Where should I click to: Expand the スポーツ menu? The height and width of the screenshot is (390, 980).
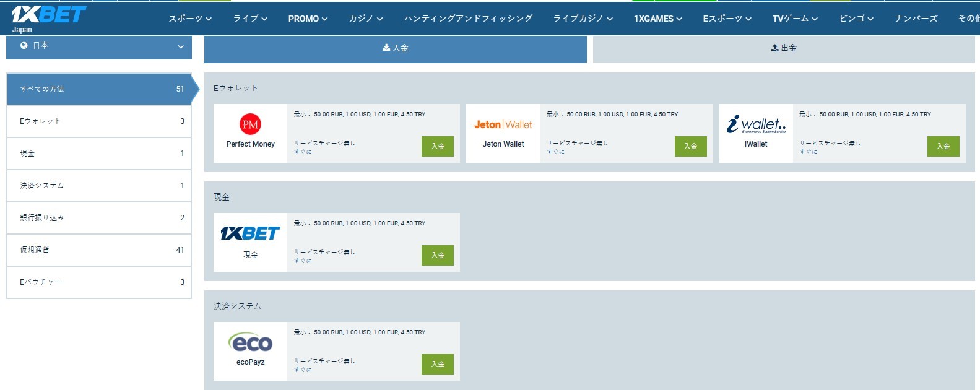coord(190,19)
